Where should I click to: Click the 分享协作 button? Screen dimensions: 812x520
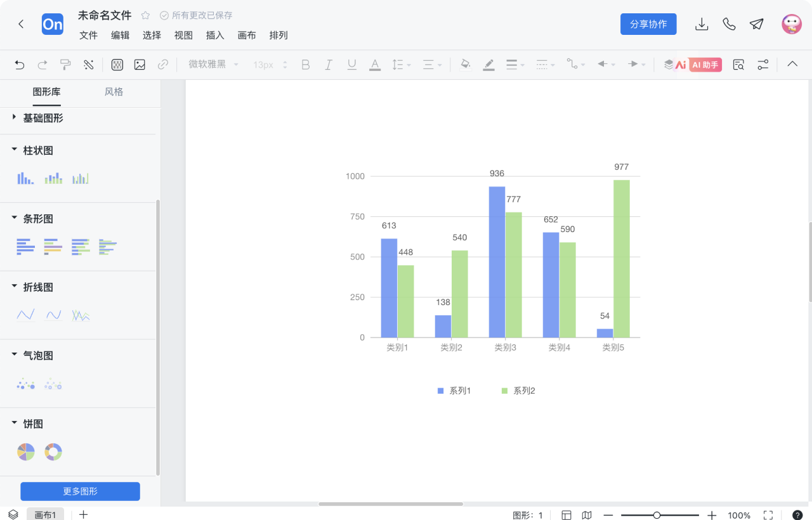pyautogui.click(x=648, y=24)
